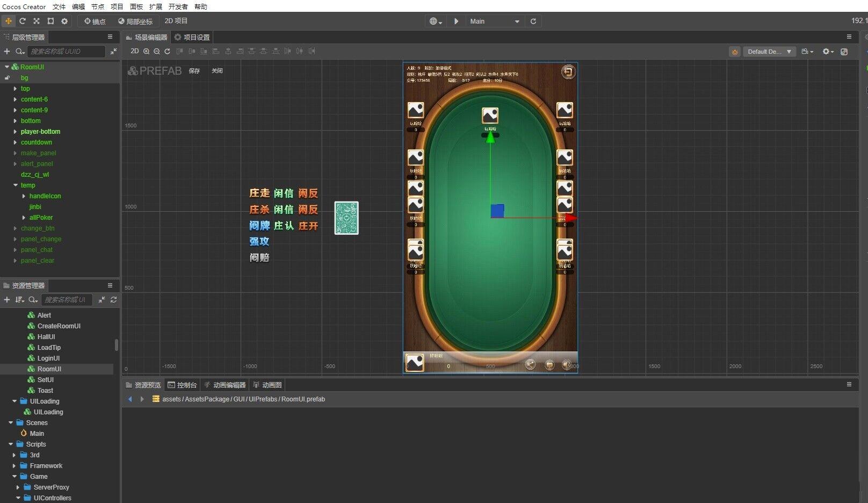
Task: Toggle 2D view mode in scene toolbar
Action: point(134,51)
